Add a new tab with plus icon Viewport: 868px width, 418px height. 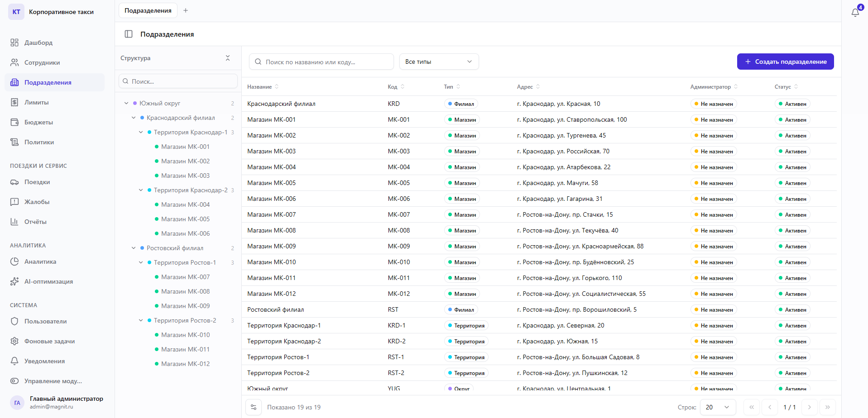point(186,10)
